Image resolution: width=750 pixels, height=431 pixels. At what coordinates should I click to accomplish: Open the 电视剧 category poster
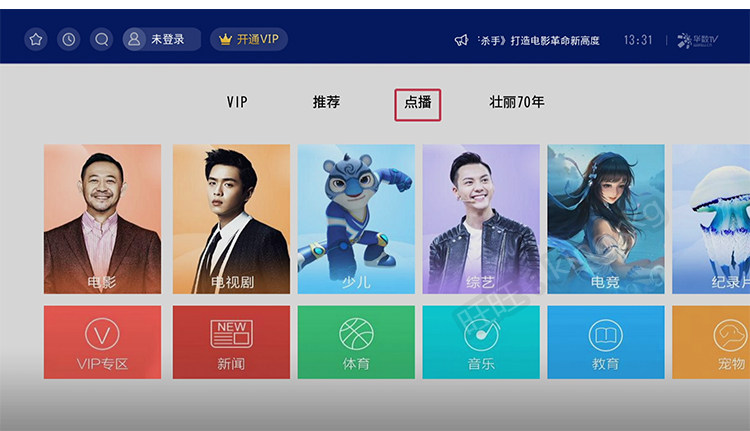tap(232, 219)
